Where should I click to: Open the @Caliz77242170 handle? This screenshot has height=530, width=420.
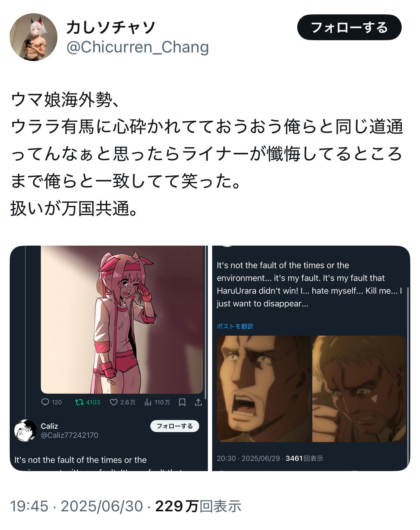click(x=69, y=435)
